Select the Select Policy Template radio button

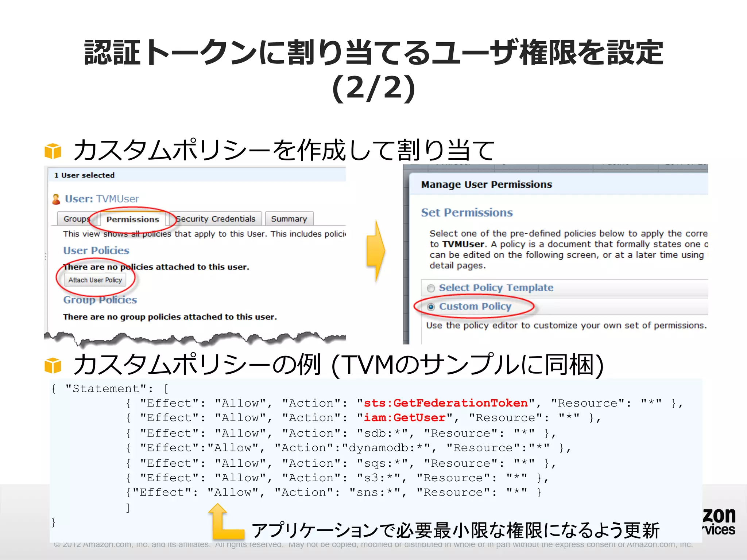click(x=431, y=288)
